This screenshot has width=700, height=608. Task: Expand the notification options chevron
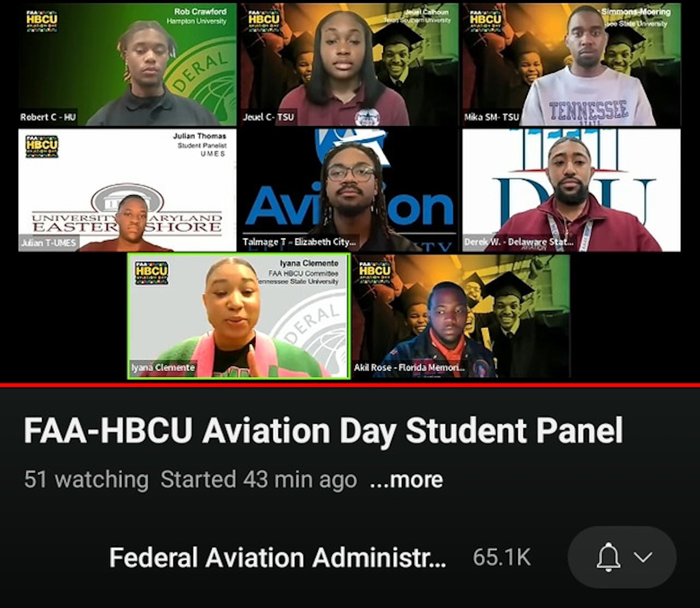coord(643,557)
